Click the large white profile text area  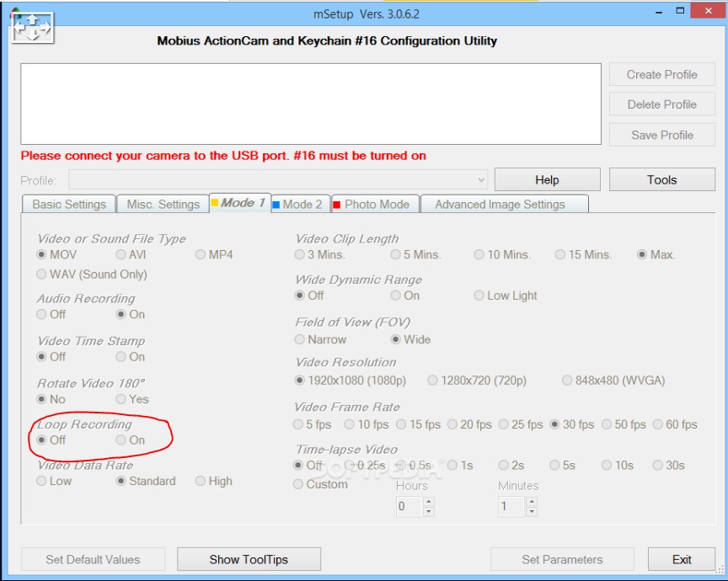point(311,104)
